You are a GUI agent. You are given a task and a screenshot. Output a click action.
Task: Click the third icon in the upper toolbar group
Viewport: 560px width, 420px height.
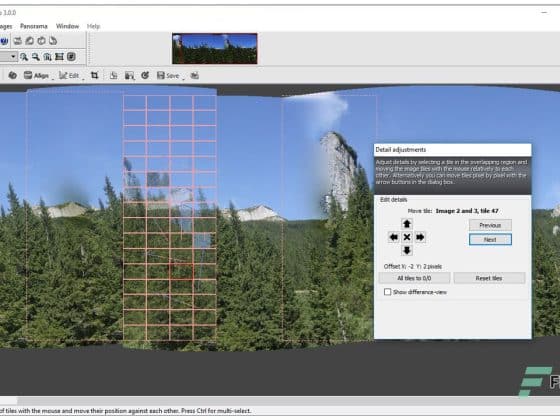coord(41,41)
